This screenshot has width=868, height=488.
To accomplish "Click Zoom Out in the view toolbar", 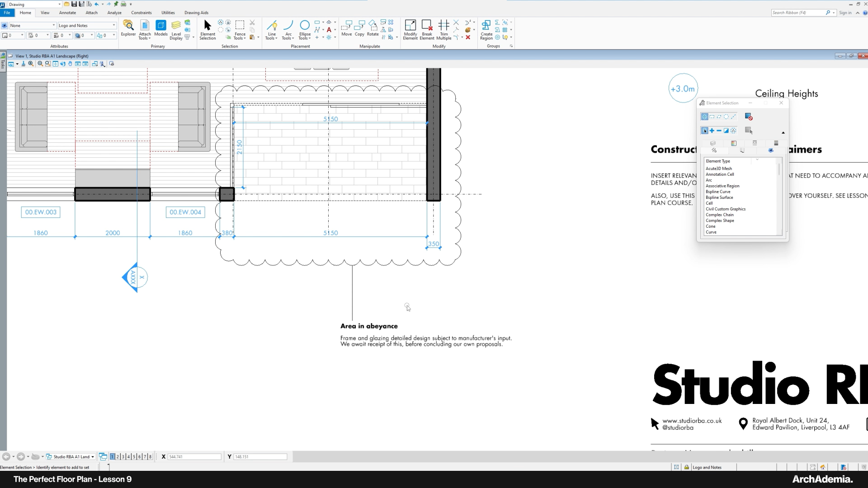I will (x=40, y=64).
